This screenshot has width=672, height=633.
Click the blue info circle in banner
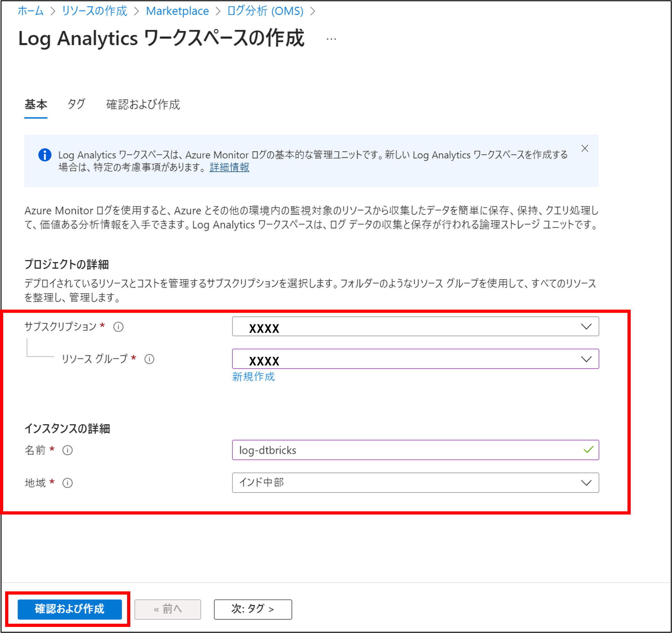point(45,155)
